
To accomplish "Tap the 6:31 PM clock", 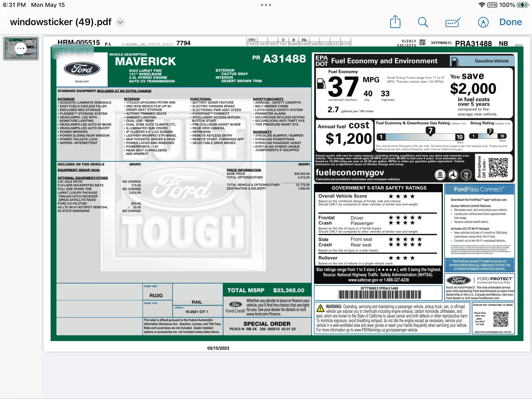I will point(14,5).
